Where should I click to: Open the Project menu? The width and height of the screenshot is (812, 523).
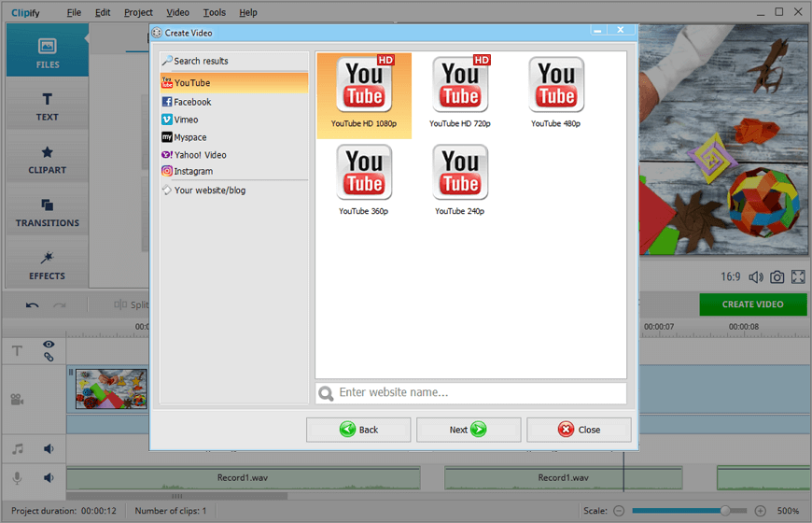pos(138,12)
